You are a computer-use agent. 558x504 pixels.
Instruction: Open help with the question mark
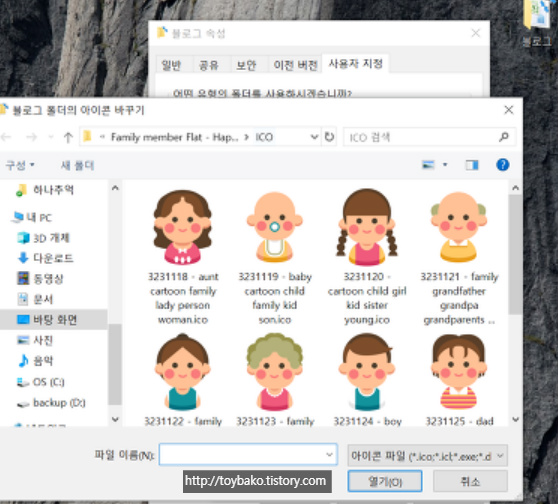pos(502,165)
